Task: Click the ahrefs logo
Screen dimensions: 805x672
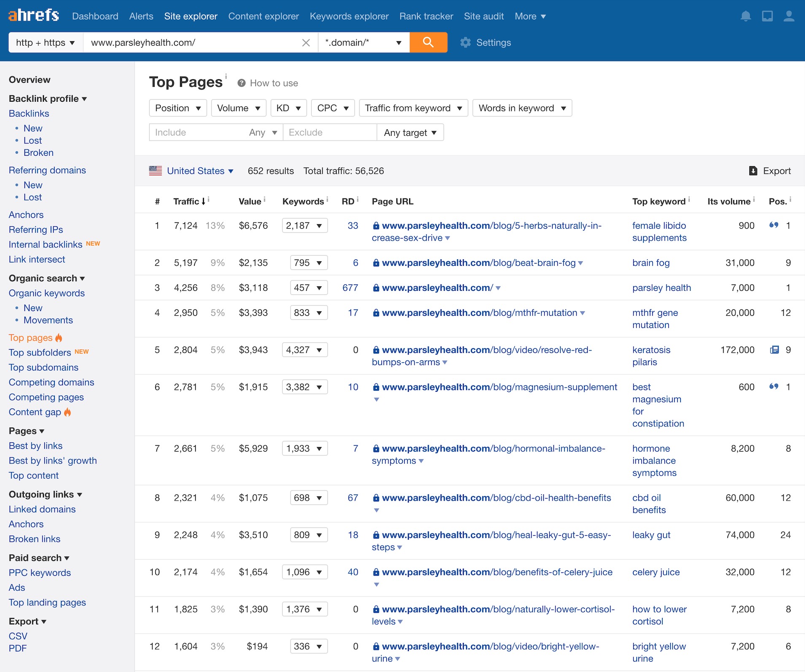Action: pos(34,16)
